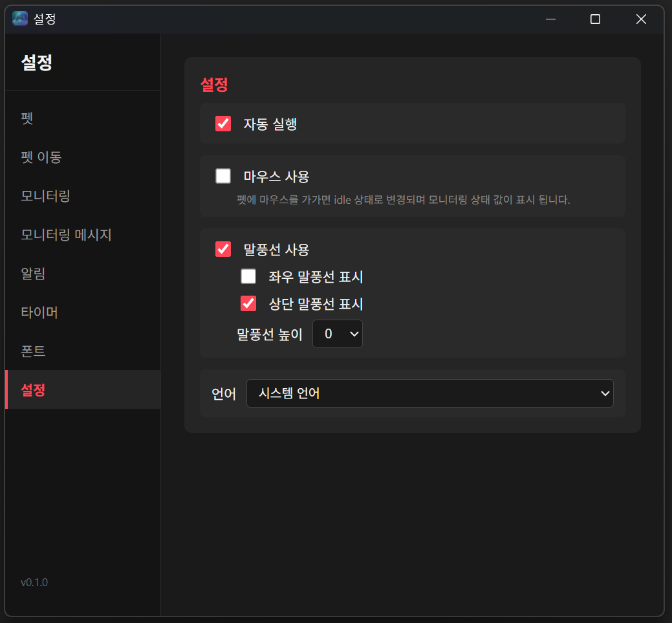
Task: Click the app icon in title bar
Action: click(19, 18)
